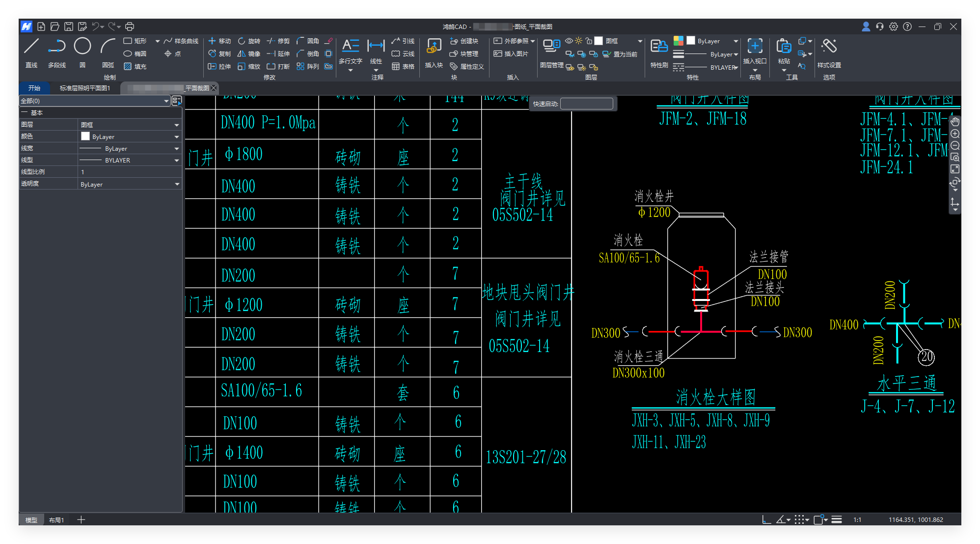Click the 置为当前 layer button

pyautogui.click(x=620, y=54)
